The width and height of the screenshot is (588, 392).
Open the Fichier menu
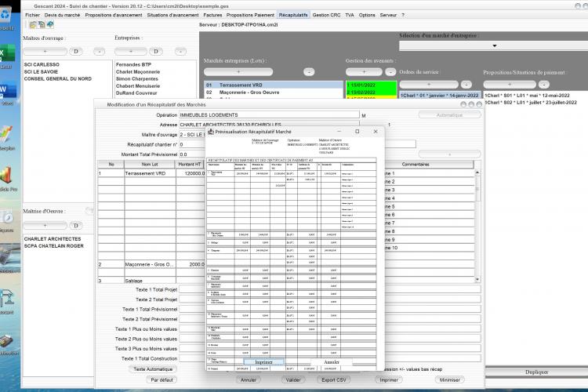click(32, 15)
